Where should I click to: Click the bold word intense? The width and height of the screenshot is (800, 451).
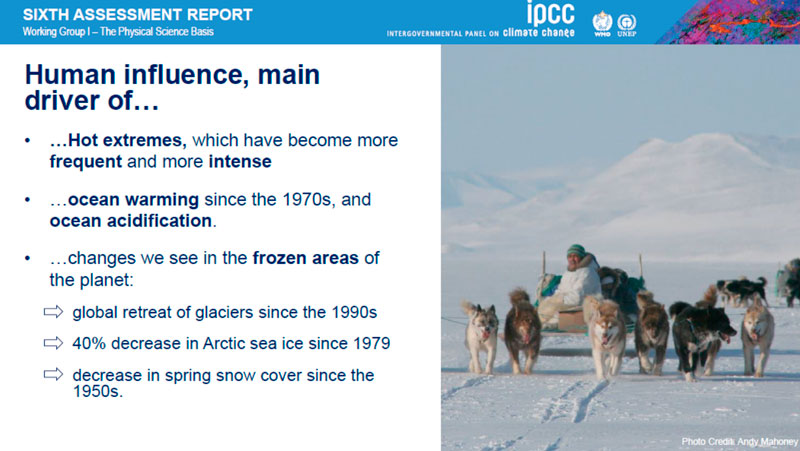pyautogui.click(x=240, y=162)
